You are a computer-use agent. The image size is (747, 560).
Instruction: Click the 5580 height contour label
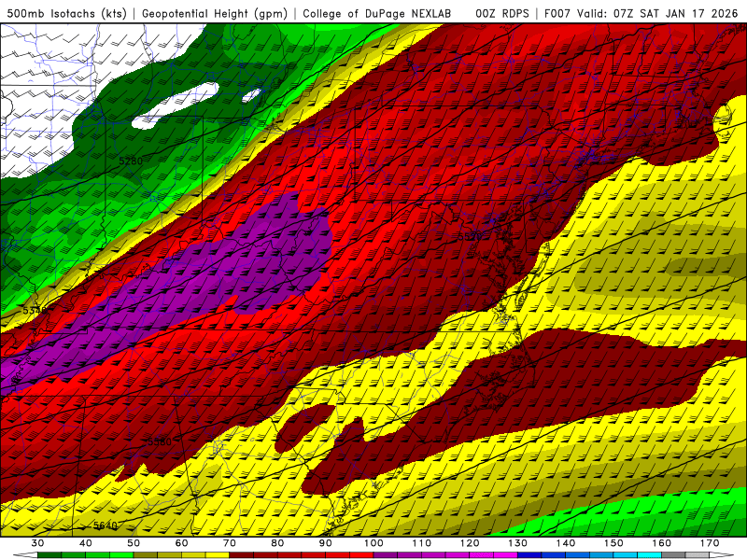tap(159, 441)
